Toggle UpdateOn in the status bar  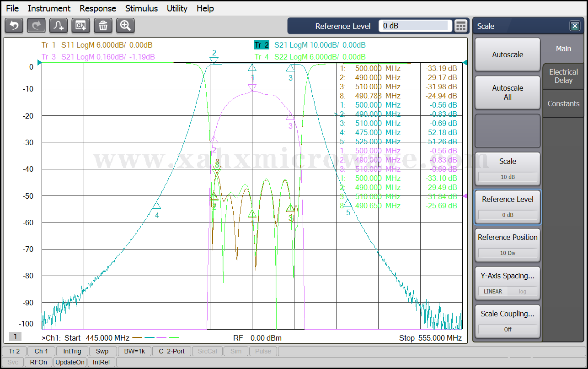[70, 362]
